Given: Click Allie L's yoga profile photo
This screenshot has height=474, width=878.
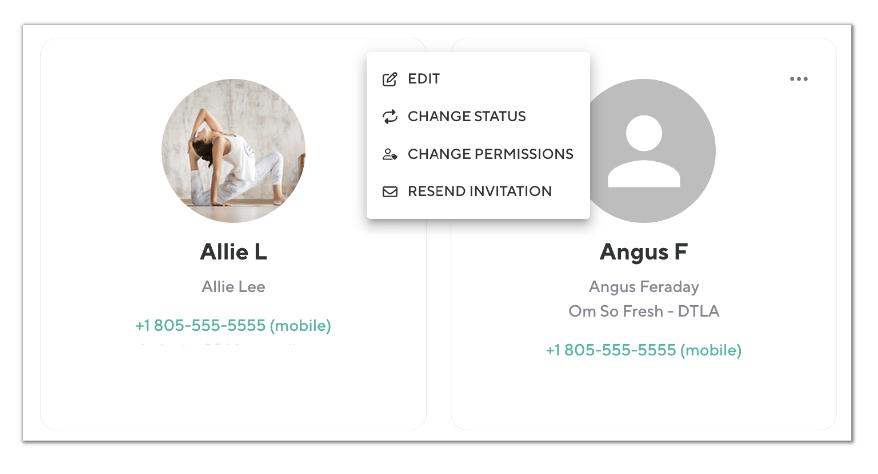Looking at the screenshot, I should click(x=233, y=151).
